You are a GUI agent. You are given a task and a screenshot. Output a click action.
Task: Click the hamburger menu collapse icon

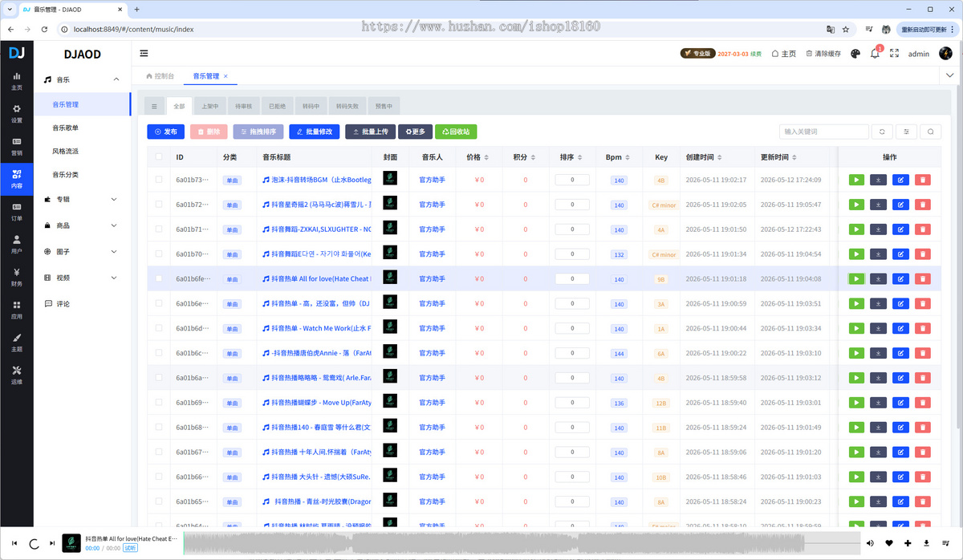pos(144,54)
